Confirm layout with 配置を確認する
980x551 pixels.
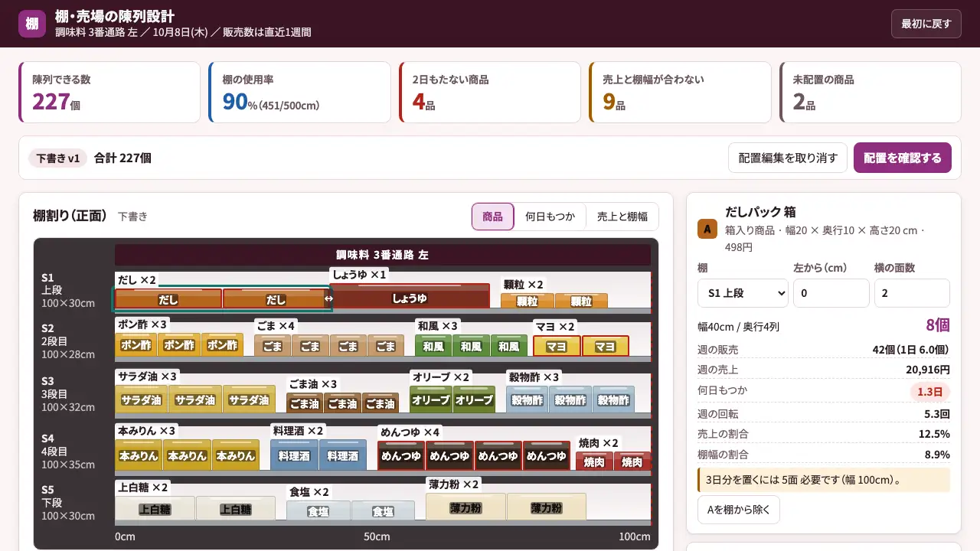click(x=903, y=158)
